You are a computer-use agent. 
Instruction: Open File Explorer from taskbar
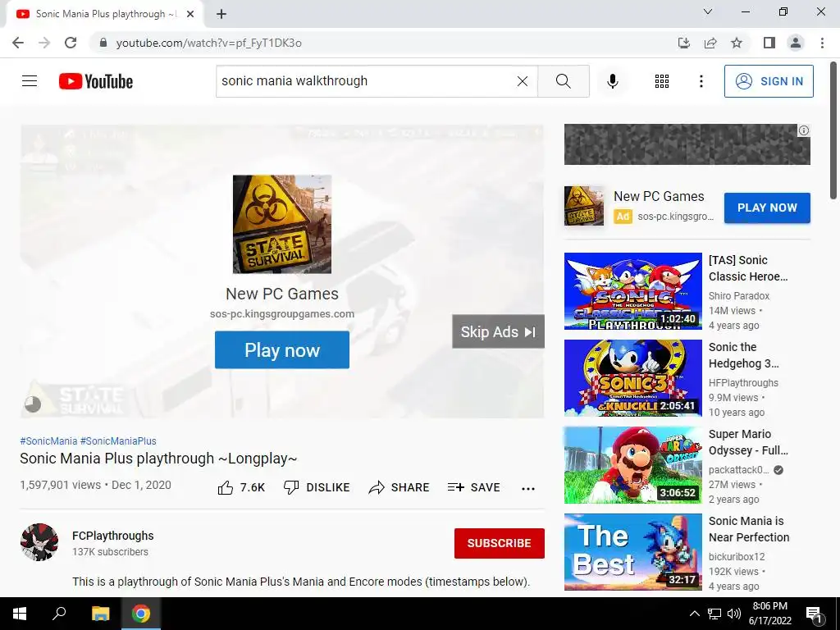tap(100, 614)
